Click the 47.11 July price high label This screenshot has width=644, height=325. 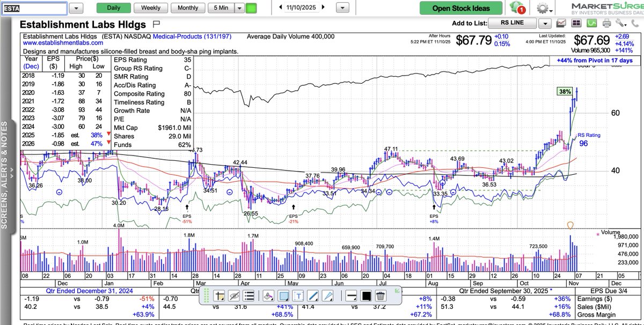coord(391,149)
